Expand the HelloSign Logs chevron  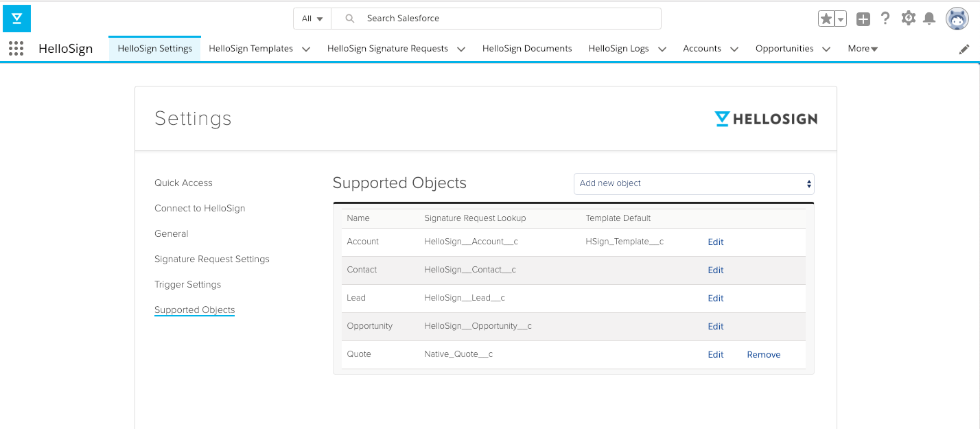662,49
